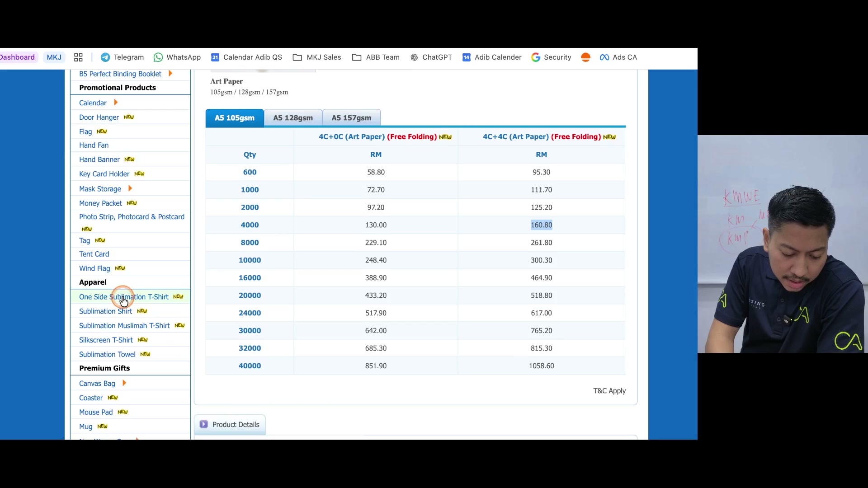The image size is (868, 488).
Task: Open the Coaster link
Action: coord(91,398)
